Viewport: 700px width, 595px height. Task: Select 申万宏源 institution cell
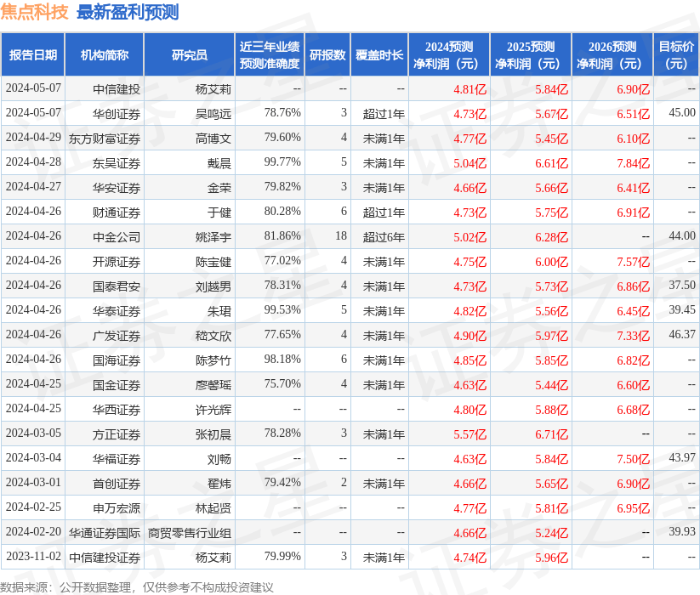[x=117, y=508]
